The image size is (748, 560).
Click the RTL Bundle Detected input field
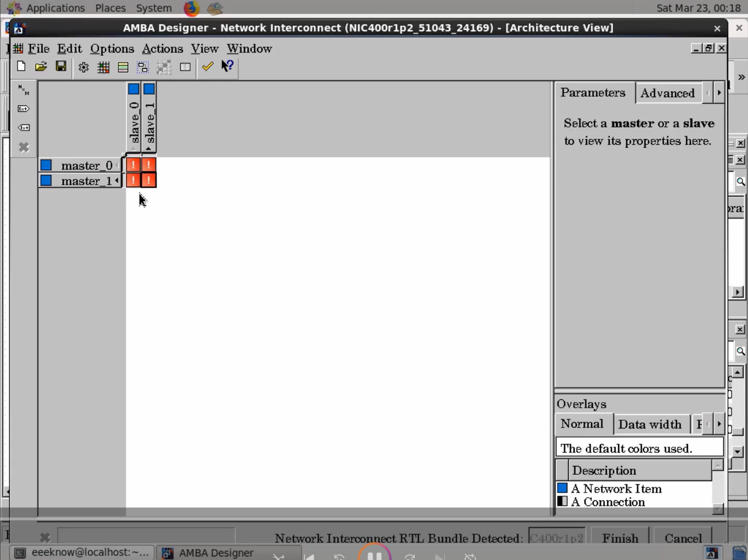556,537
